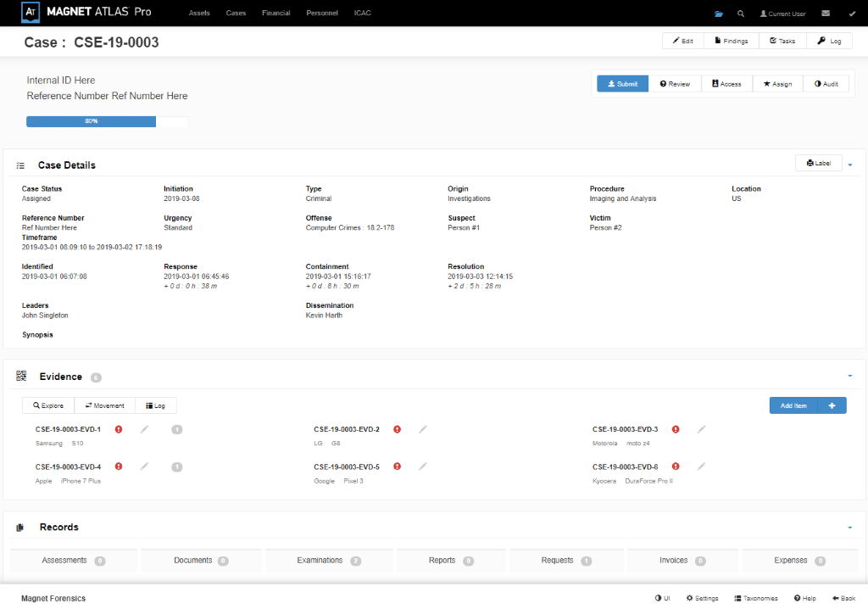868x609 pixels.
Task: Edit CSE-19-0003-EVD-2 with pencil icon
Action: [x=423, y=429]
